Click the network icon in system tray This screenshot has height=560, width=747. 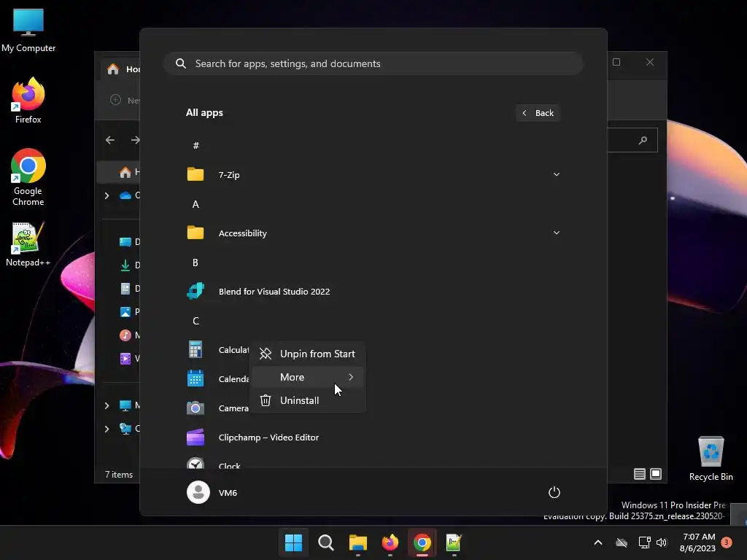pos(644,542)
